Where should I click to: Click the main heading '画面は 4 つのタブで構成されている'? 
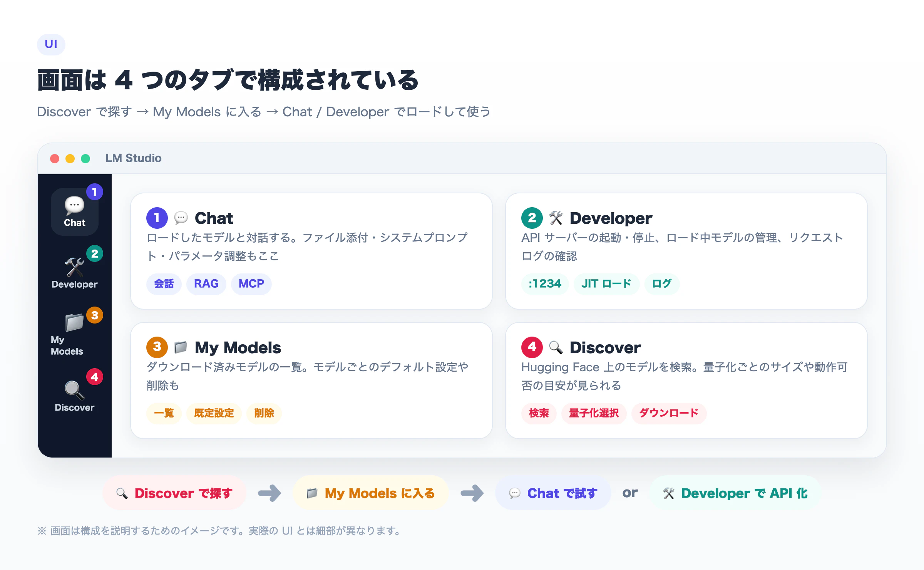228,80
